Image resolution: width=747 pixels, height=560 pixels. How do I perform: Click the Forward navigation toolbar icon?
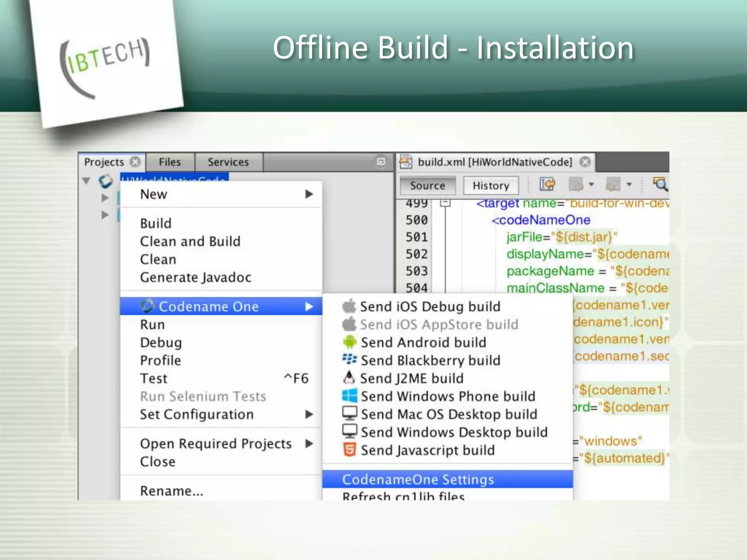coord(613,184)
